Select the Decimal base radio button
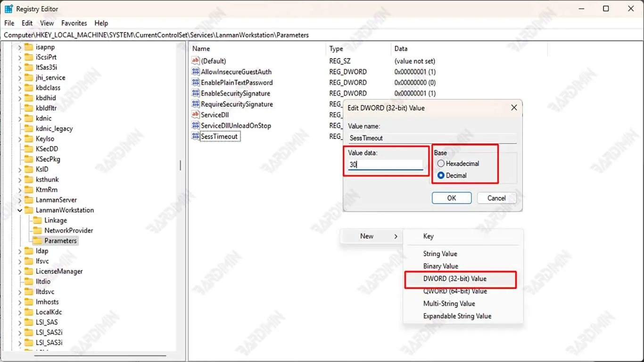 [441, 175]
